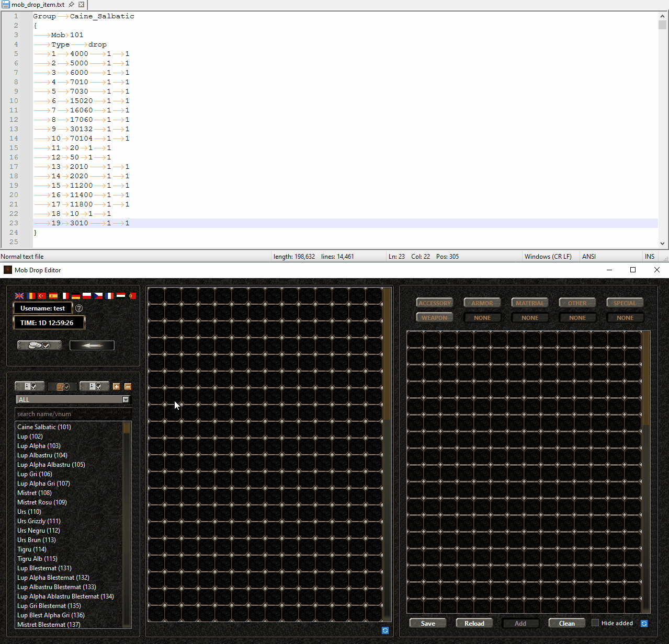Choose the Czech flag language icon
This screenshot has height=644, width=669.
[x=98, y=296]
